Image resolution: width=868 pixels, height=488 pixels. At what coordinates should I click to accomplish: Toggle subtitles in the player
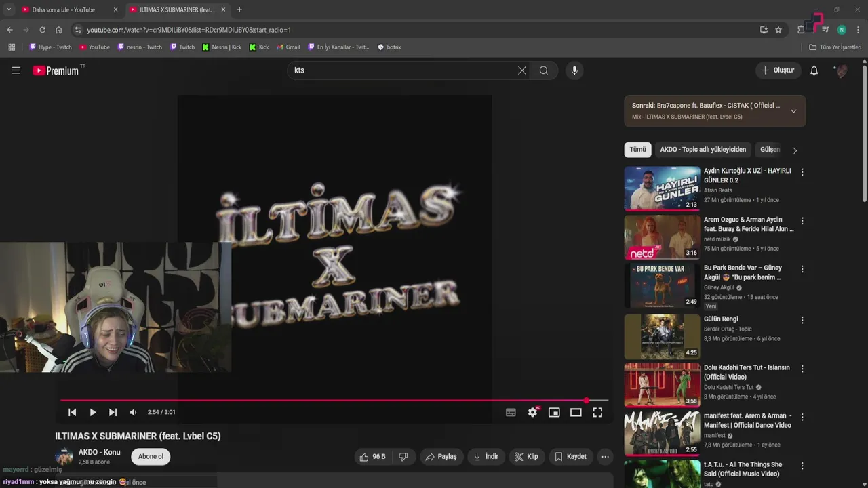(511, 412)
